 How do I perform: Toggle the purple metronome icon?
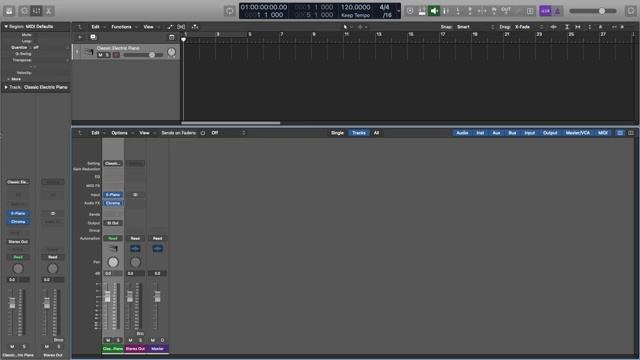point(557,11)
